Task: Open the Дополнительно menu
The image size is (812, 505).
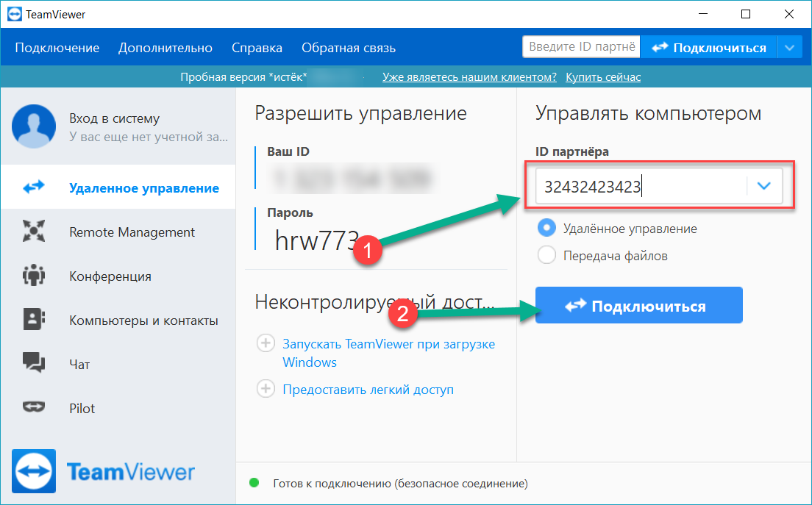Action: [x=165, y=48]
